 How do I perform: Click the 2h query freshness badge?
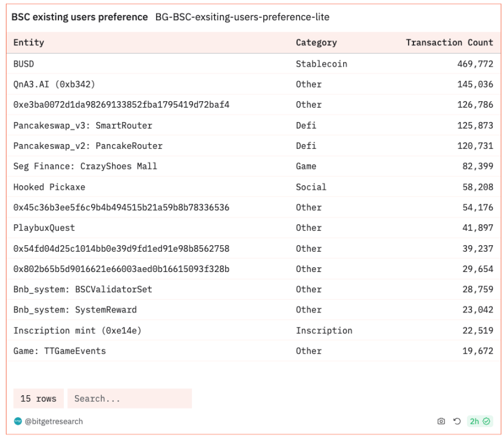click(480, 421)
